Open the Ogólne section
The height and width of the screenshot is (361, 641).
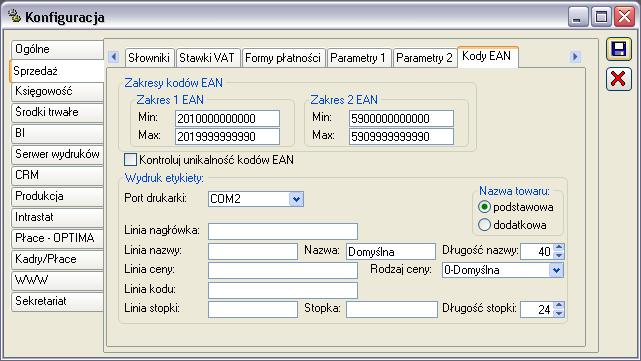(57, 49)
